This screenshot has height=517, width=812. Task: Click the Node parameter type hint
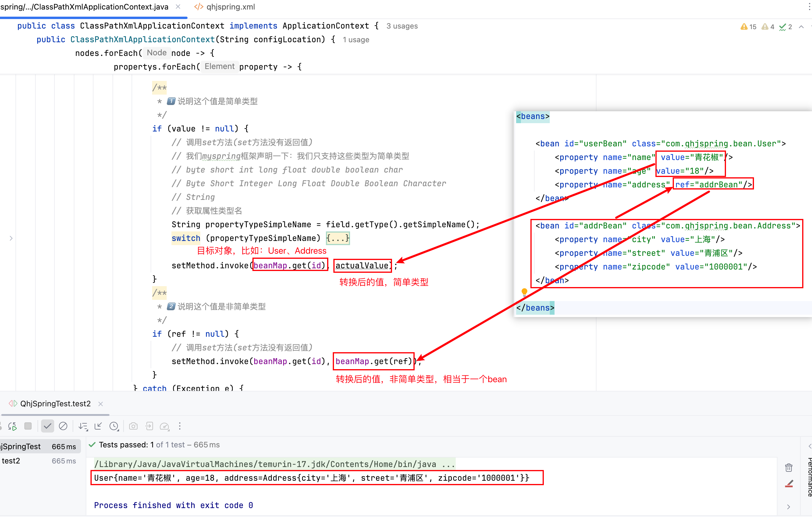(x=157, y=53)
